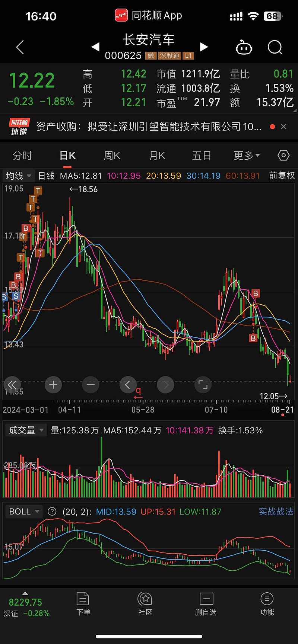Go to previous stock with left triangle

95,47
